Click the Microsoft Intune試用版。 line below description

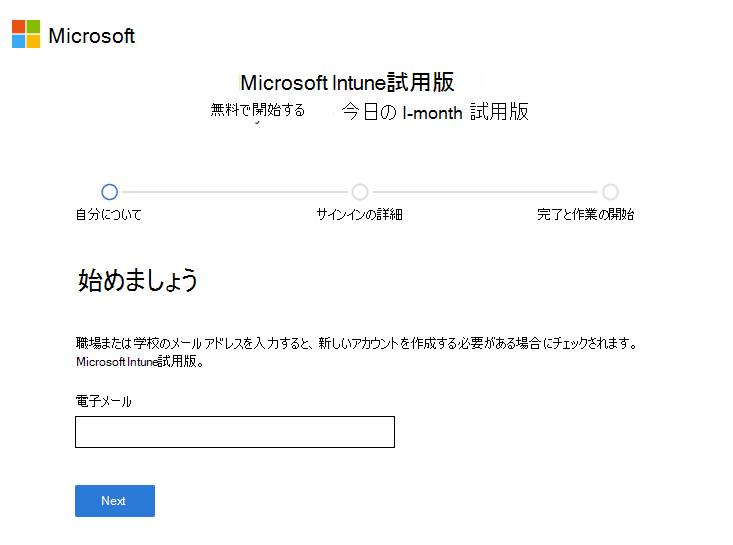[140, 361]
